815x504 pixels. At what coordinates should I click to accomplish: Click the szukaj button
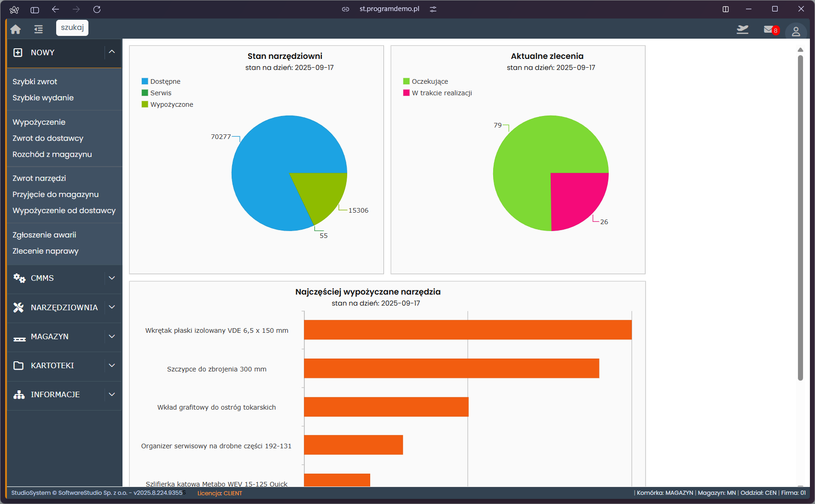tap(72, 28)
